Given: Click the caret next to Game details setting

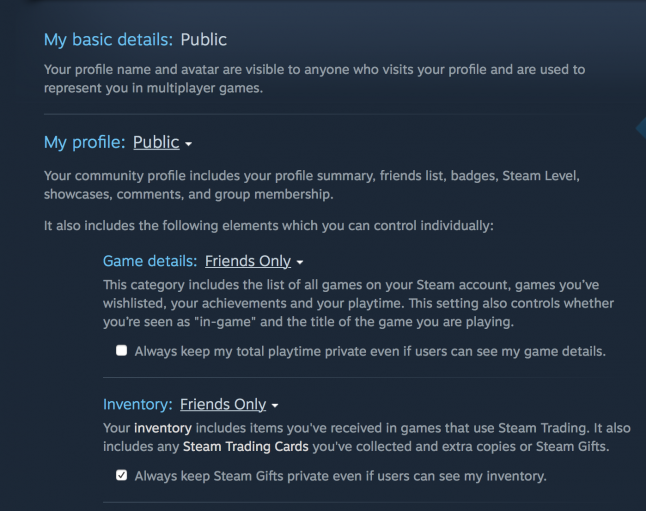Looking at the screenshot, I should (300, 263).
